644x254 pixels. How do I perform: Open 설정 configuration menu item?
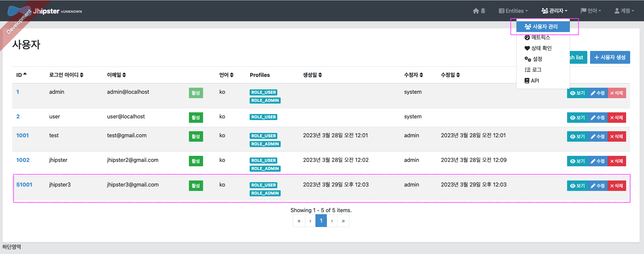coord(543,59)
